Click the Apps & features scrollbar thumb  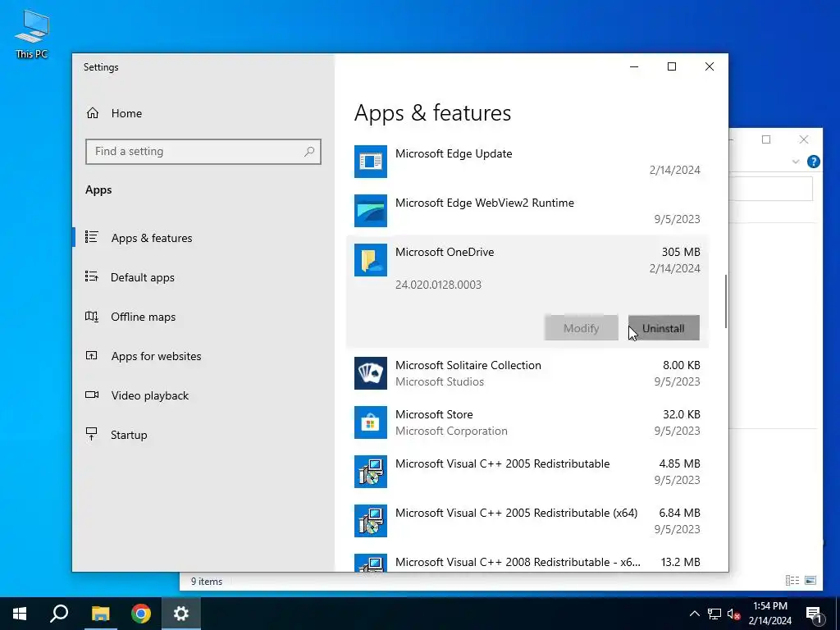726,301
